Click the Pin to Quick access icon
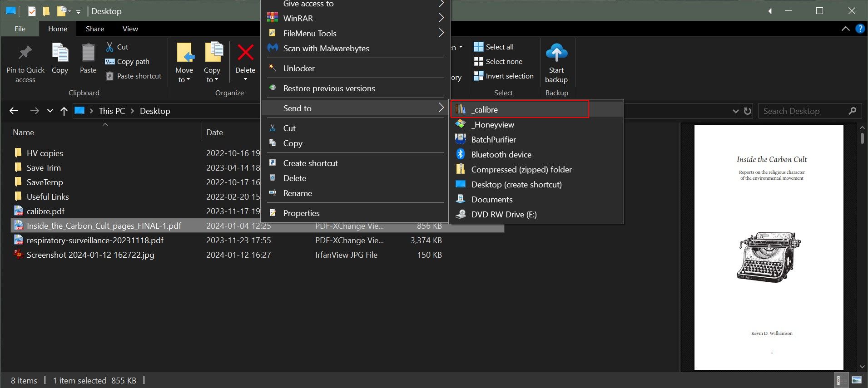The height and width of the screenshot is (388, 868). pyautogui.click(x=25, y=54)
